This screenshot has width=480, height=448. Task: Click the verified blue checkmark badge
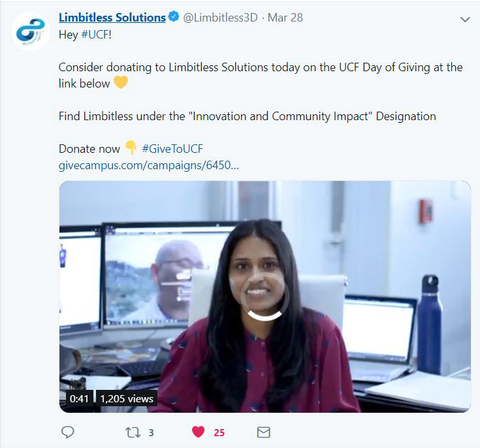coord(174,16)
